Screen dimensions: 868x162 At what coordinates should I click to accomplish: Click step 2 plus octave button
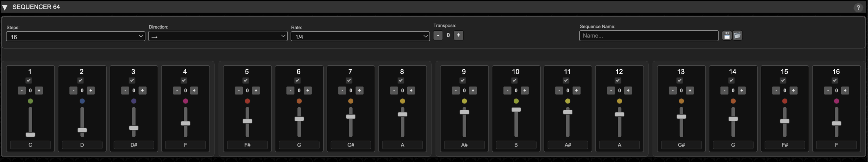coord(91,91)
